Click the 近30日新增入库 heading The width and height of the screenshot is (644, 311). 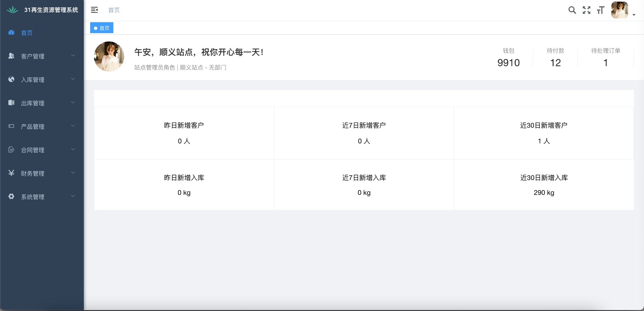[544, 178]
